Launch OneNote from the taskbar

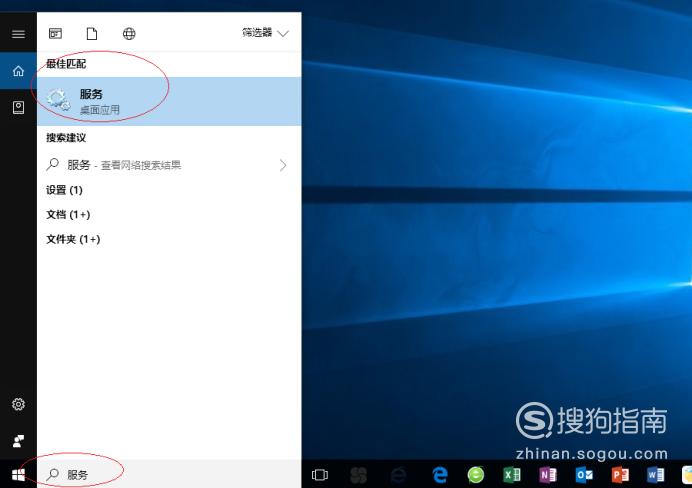pyautogui.click(x=548, y=475)
